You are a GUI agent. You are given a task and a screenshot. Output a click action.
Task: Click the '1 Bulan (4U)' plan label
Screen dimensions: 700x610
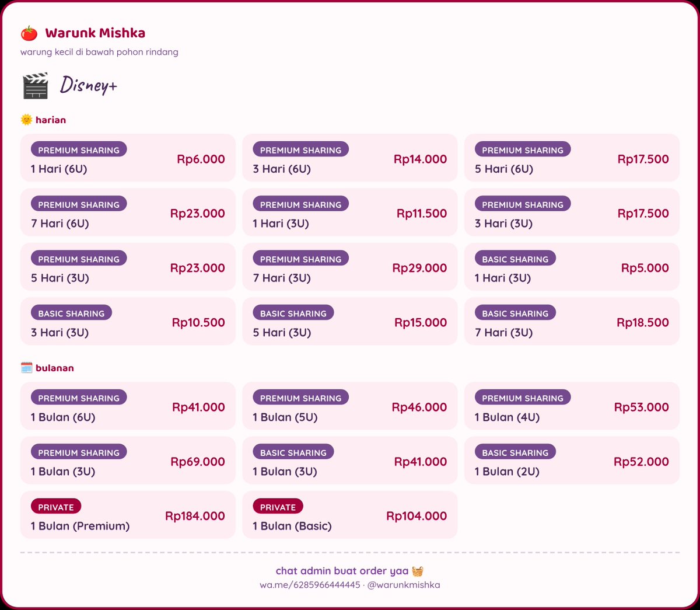[x=508, y=417]
